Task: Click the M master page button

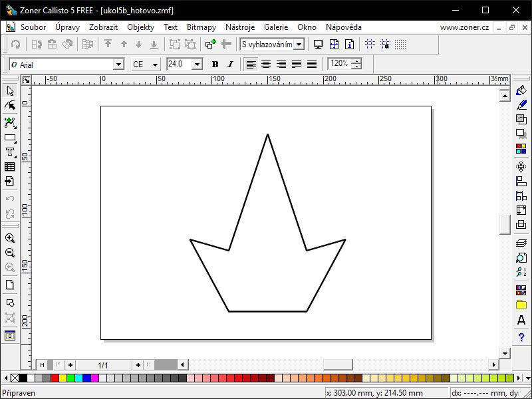Action: tap(42, 365)
